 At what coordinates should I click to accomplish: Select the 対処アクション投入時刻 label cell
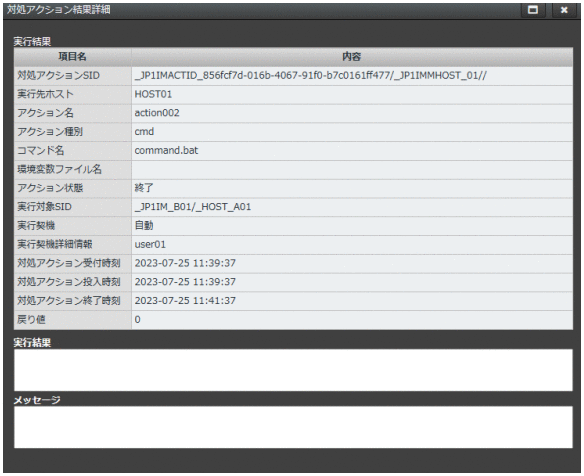point(73,282)
